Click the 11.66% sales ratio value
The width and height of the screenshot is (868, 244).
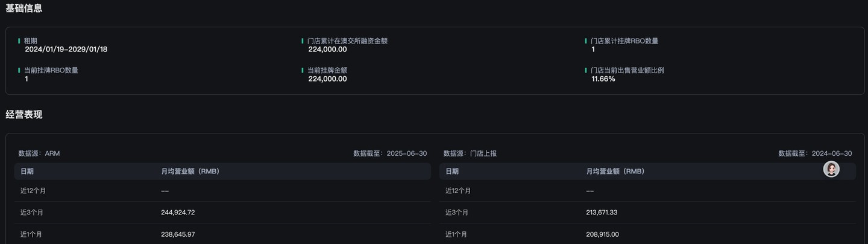click(x=603, y=79)
